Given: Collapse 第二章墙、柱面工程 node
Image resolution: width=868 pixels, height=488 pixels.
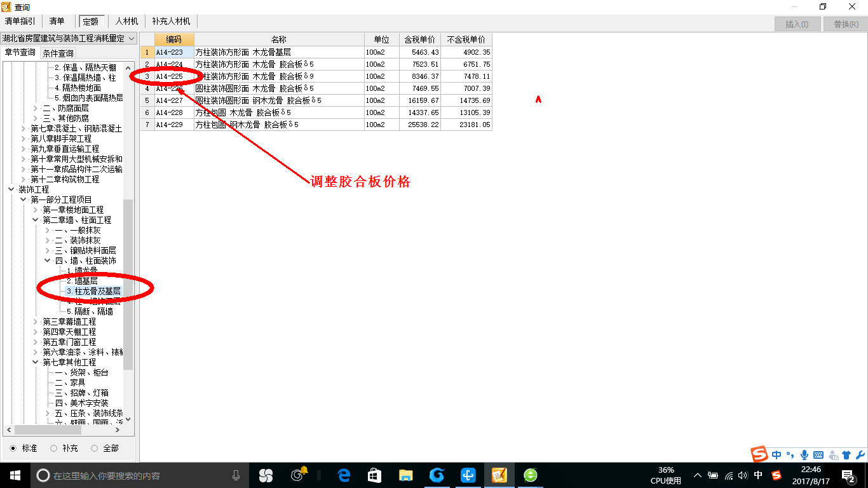Looking at the screenshot, I should pos(36,220).
